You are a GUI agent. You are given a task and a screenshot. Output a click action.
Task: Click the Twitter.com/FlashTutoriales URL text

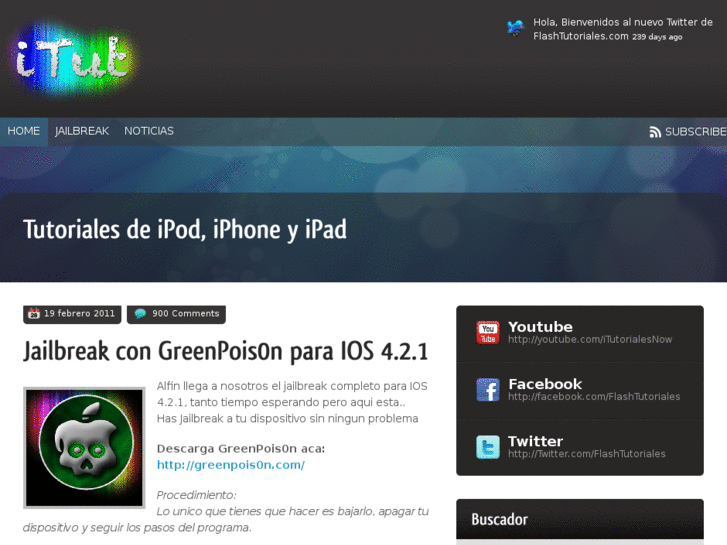tap(587, 454)
